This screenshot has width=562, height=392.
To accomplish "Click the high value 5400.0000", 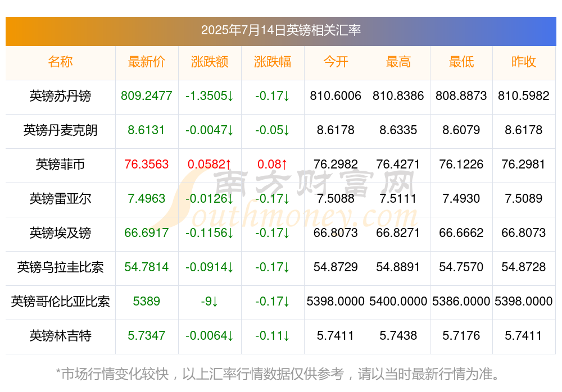I will point(398,302).
